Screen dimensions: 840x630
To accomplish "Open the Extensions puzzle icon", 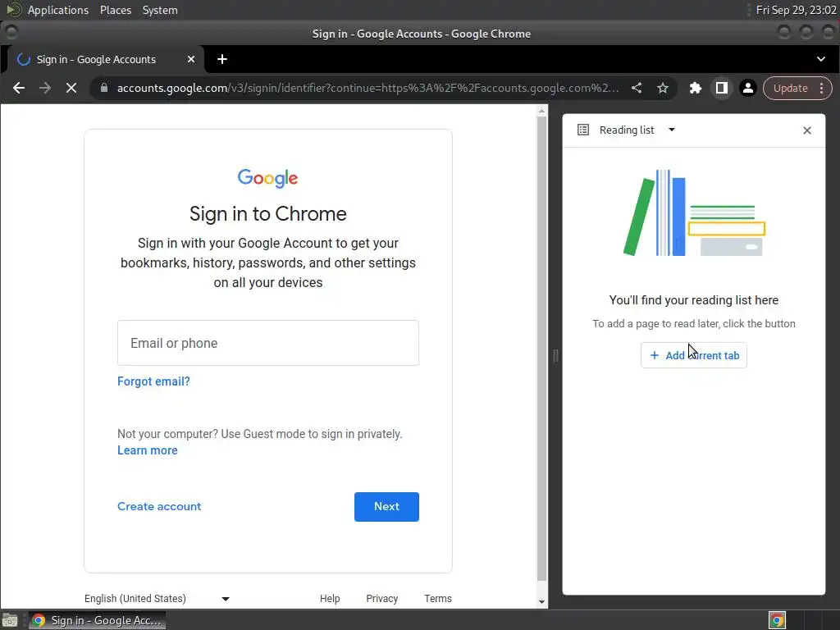I will point(696,88).
